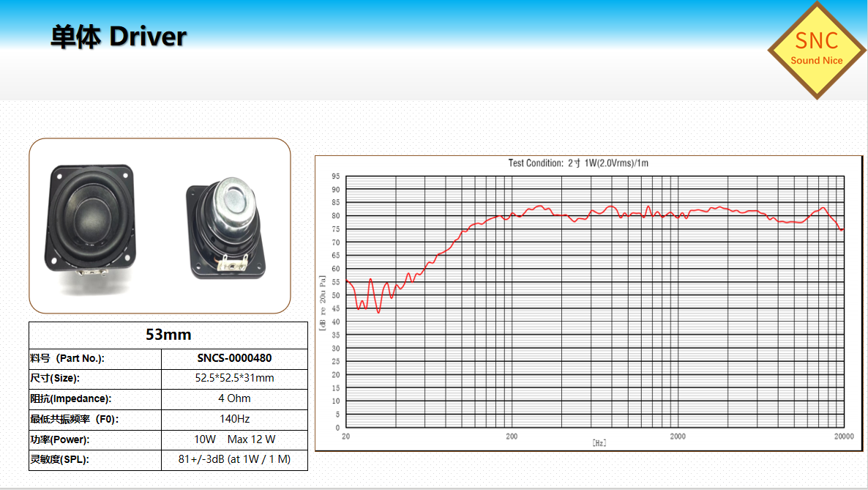The image size is (868, 490).
Task: Select the 10W Max 12W value
Action: pos(234,439)
